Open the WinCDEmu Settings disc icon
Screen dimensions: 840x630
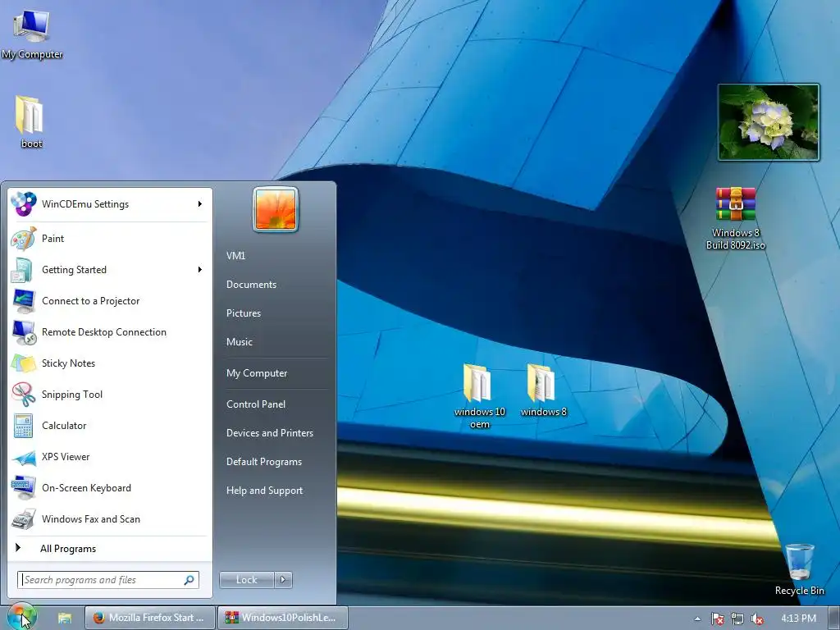tap(24, 204)
